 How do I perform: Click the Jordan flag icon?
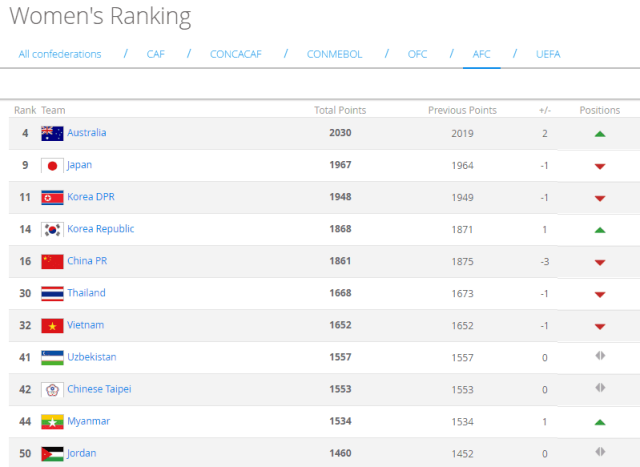(52, 454)
